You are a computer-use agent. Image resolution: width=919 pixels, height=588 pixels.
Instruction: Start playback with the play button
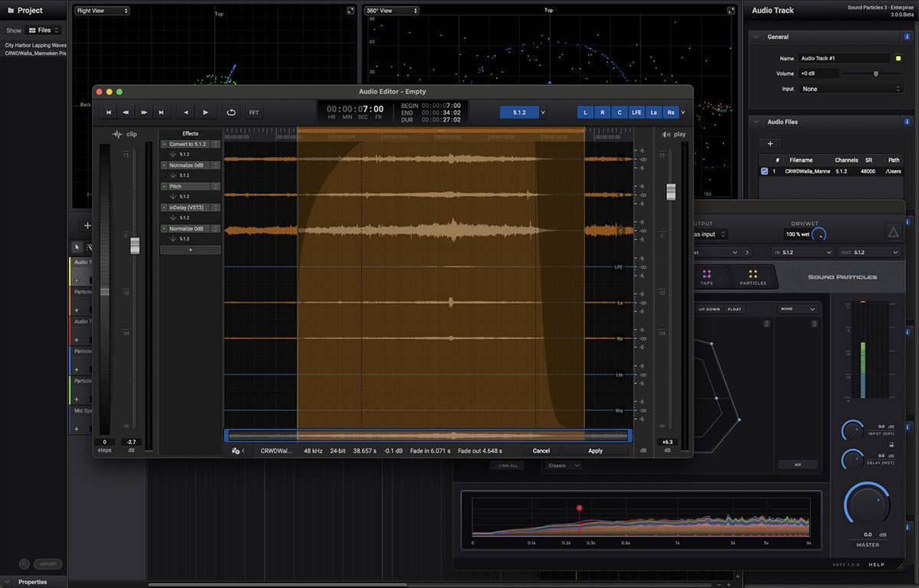click(205, 113)
